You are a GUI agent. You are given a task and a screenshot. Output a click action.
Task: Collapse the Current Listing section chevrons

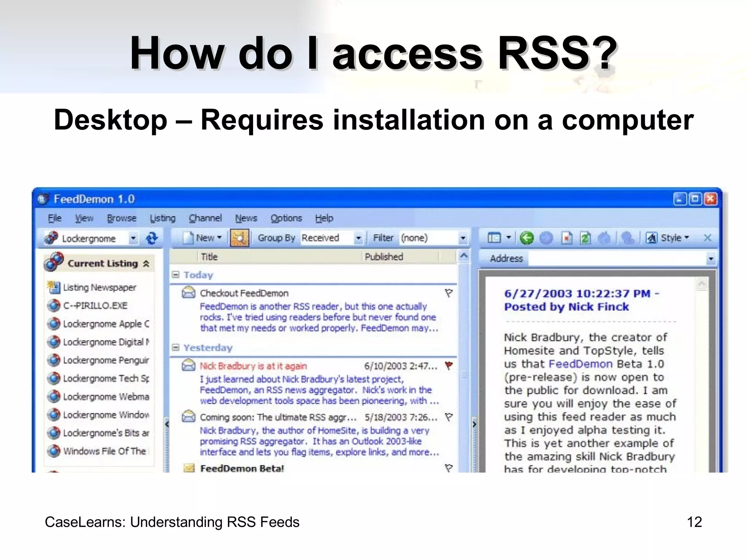click(x=146, y=264)
